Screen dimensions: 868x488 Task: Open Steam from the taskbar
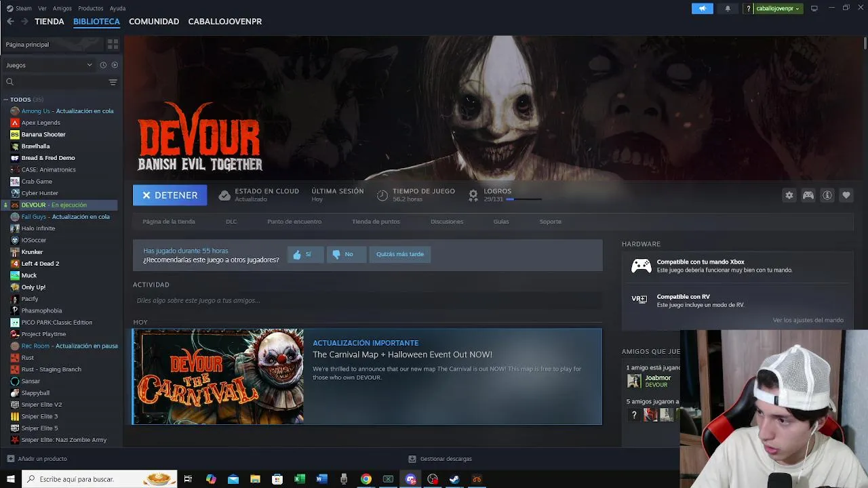[x=454, y=479]
